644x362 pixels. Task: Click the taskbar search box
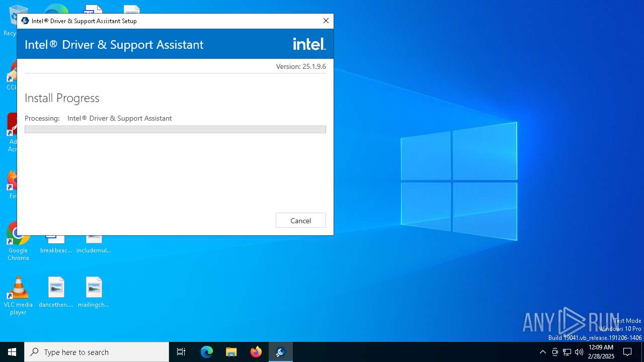pos(97,352)
